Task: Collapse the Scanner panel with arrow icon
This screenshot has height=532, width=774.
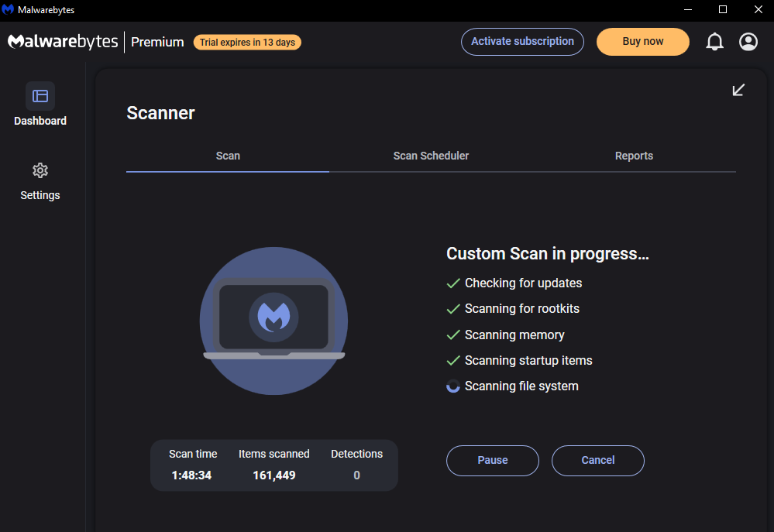Action: (738, 90)
